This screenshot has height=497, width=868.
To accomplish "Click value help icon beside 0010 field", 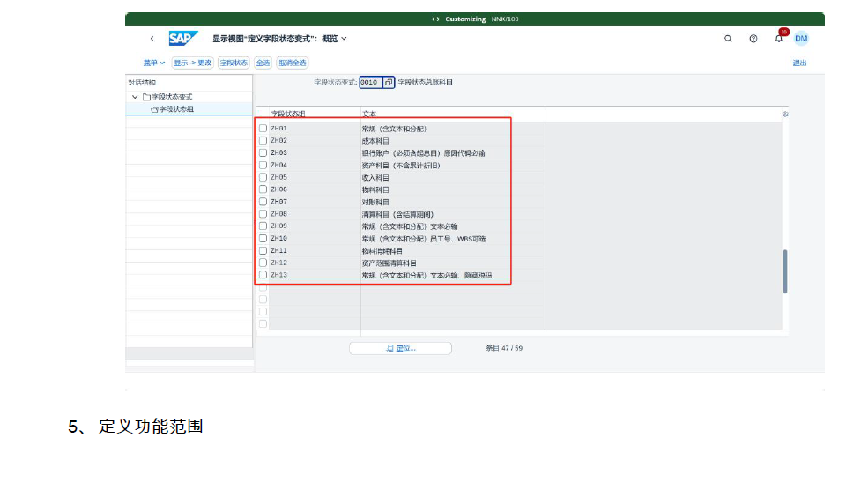I will (x=389, y=82).
